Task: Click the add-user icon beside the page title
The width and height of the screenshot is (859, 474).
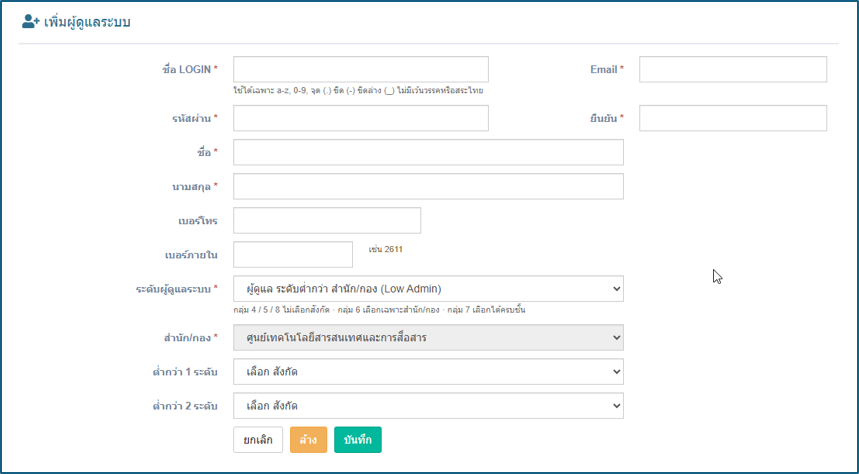Action: [x=30, y=22]
